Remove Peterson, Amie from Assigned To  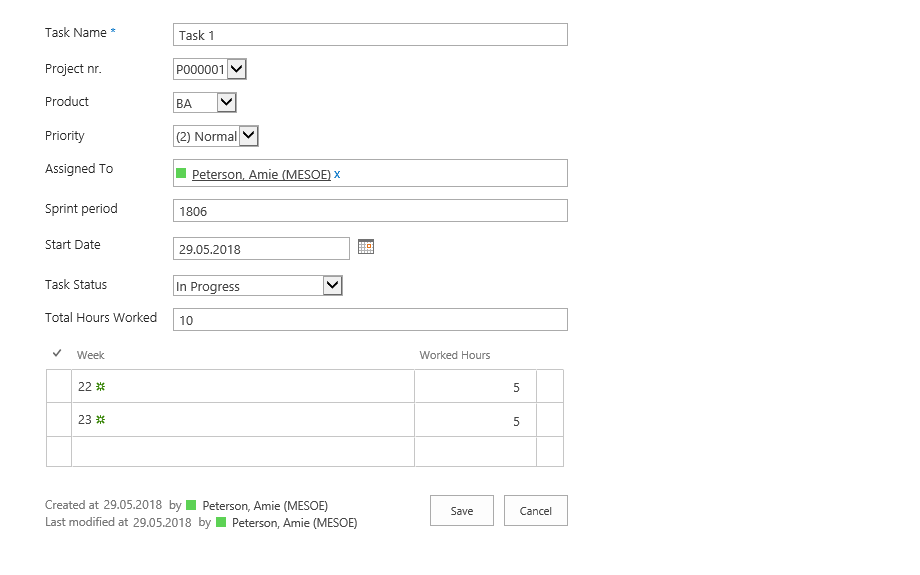[x=337, y=175]
